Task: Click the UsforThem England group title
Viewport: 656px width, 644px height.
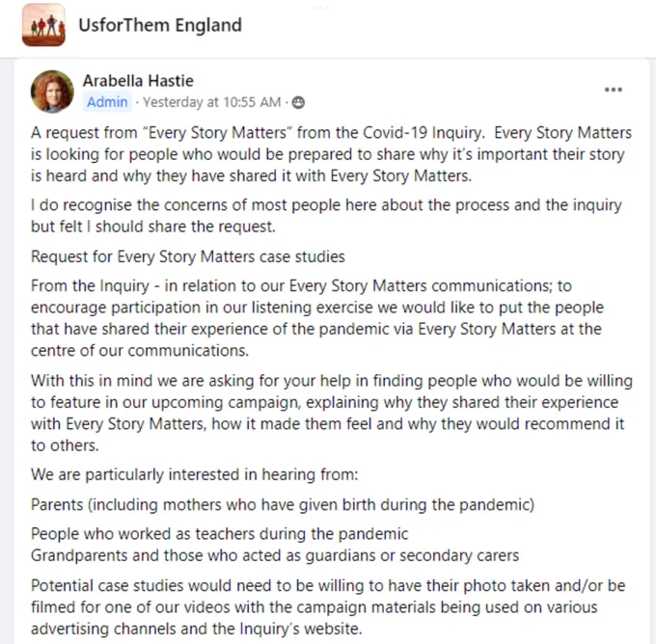Action: click(x=160, y=25)
